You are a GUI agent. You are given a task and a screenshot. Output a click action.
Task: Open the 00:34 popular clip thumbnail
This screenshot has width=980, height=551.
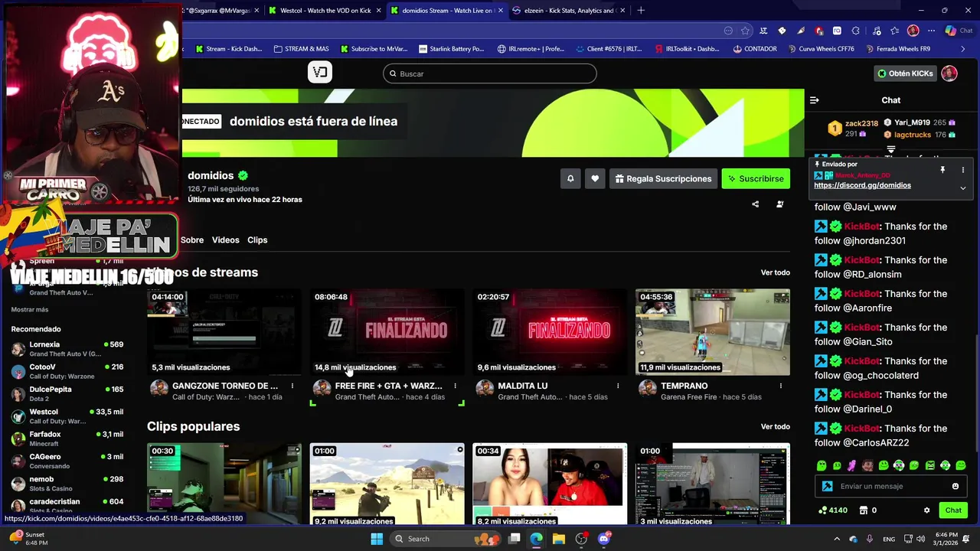click(550, 484)
